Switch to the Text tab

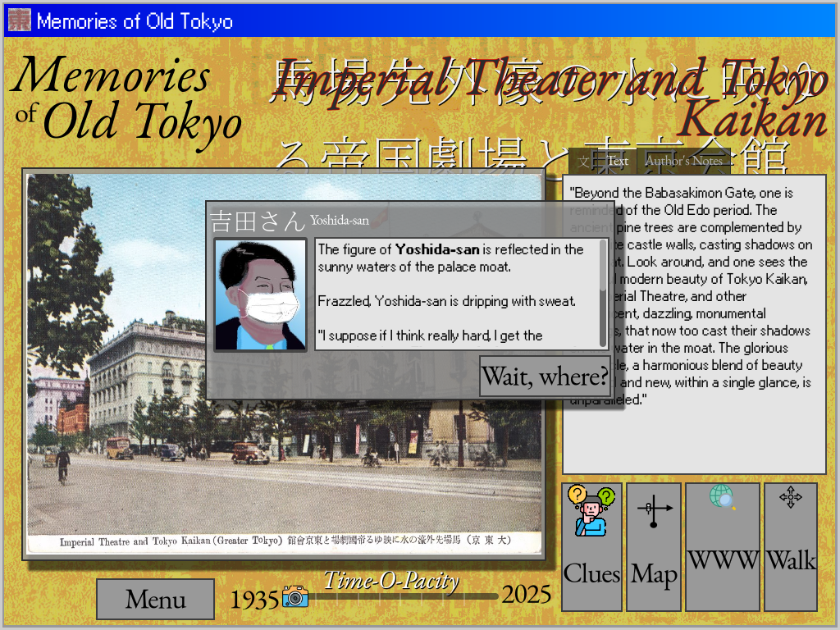click(x=618, y=161)
